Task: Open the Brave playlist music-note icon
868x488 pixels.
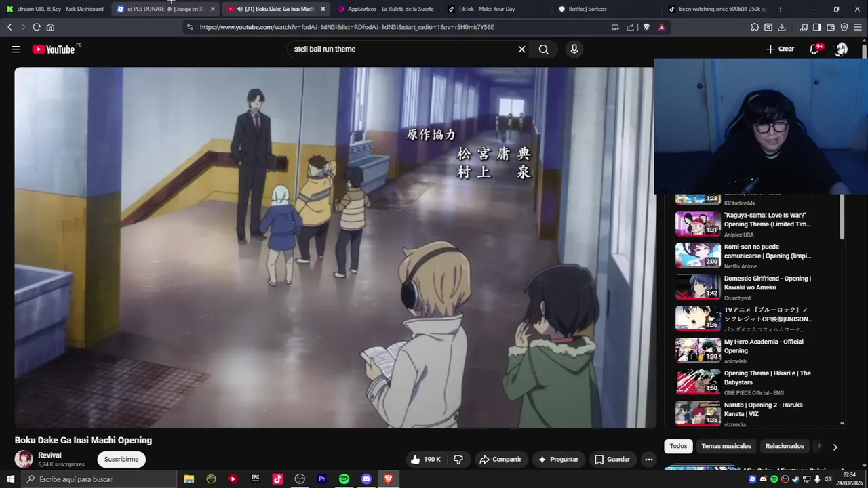Action: pos(804,27)
